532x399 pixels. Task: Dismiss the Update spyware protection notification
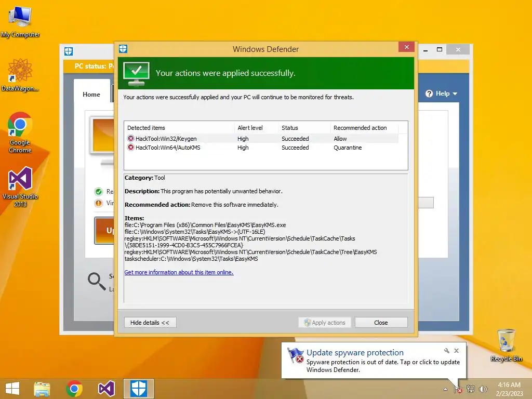[x=456, y=351]
